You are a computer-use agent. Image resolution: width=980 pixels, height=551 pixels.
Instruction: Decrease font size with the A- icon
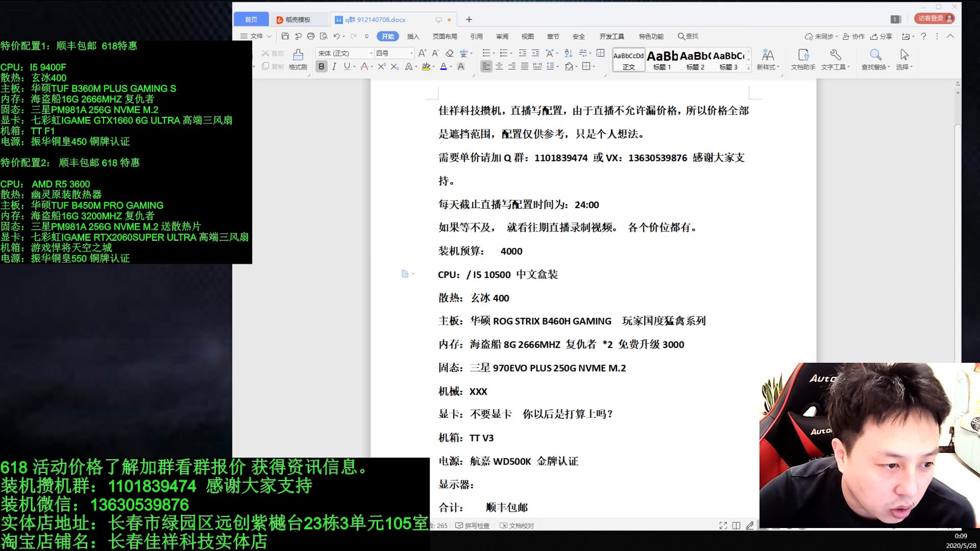[x=435, y=53]
